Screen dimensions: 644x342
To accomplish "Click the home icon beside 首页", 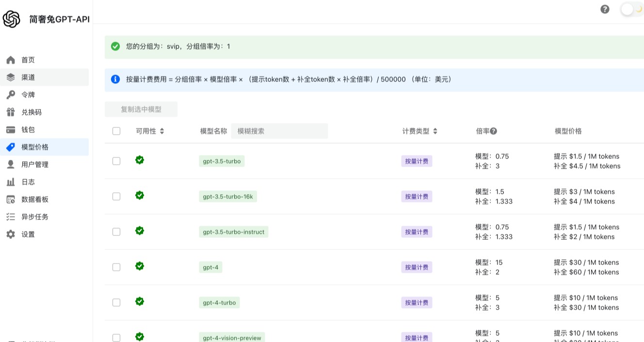I will 11,60.
